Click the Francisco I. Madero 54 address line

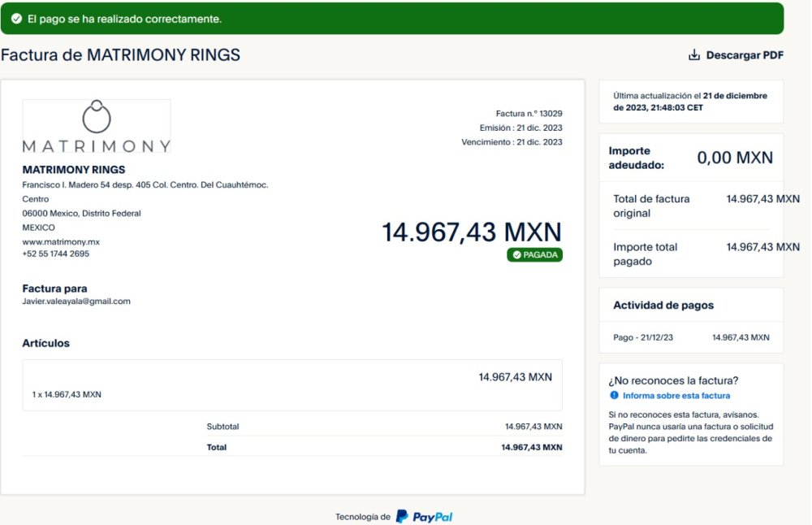pyautogui.click(x=145, y=184)
